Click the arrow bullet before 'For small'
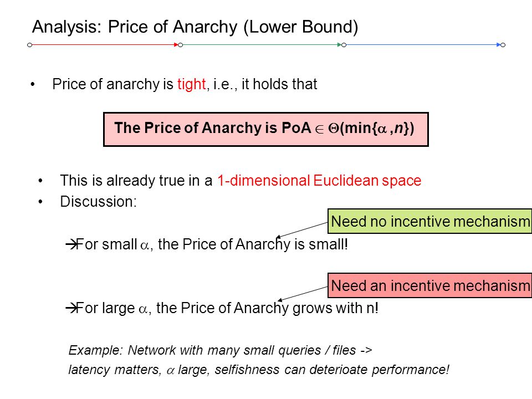The height and width of the screenshot is (399, 532). click(71, 244)
